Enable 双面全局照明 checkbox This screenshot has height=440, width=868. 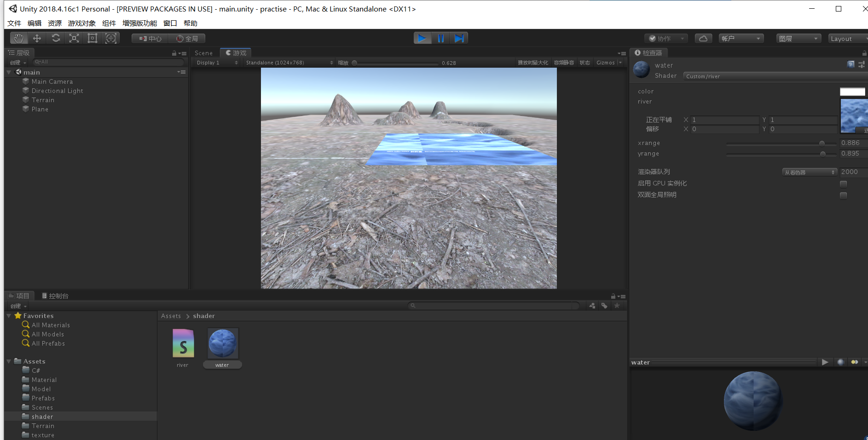(844, 195)
